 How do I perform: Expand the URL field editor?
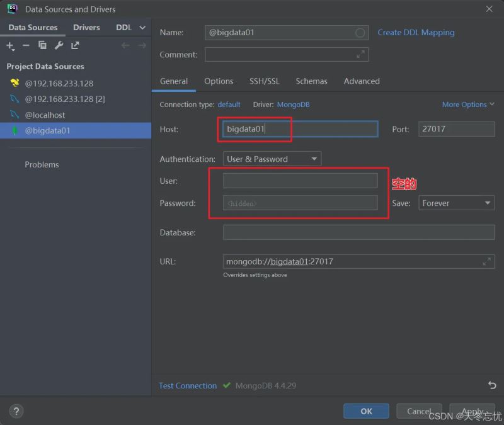pyautogui.click(x=486, y=261)
